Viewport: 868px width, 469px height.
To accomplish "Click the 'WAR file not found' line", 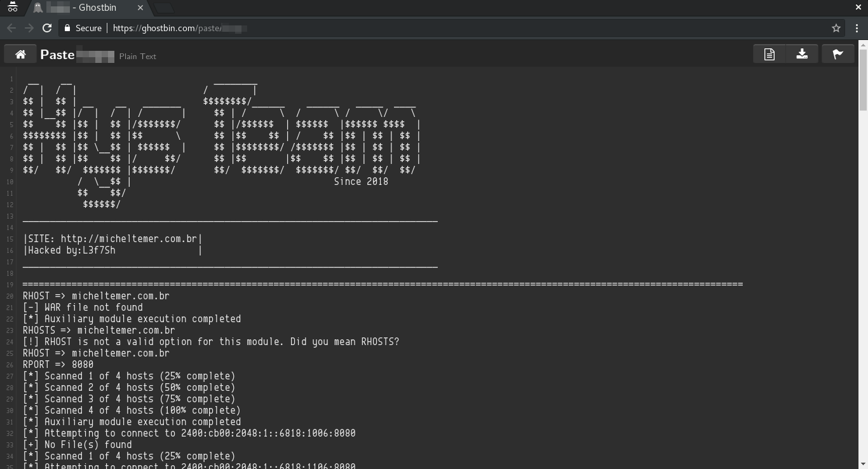I will 83,308.
